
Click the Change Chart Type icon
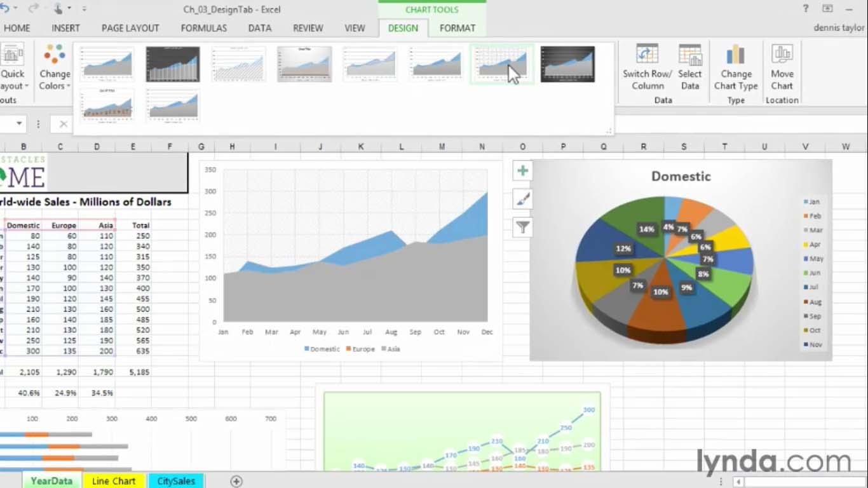736,55
